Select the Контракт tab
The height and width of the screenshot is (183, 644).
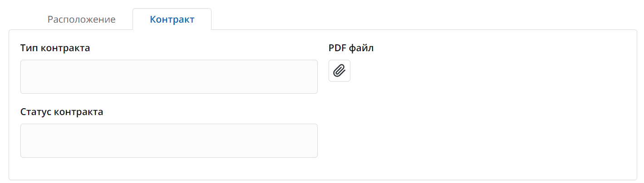(x=172, y=19)
